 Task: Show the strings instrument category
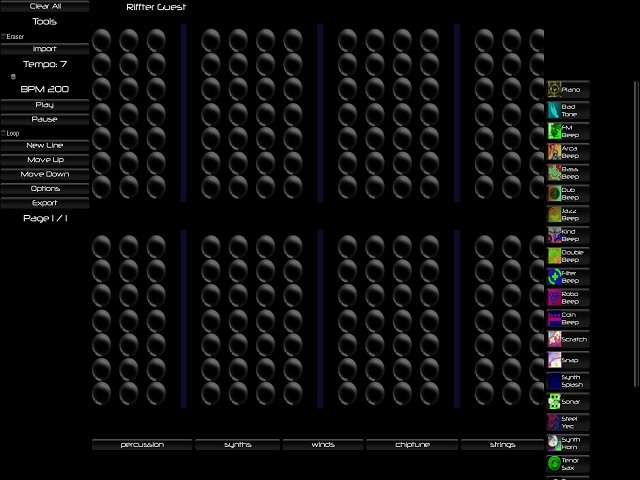pos(502,444)
